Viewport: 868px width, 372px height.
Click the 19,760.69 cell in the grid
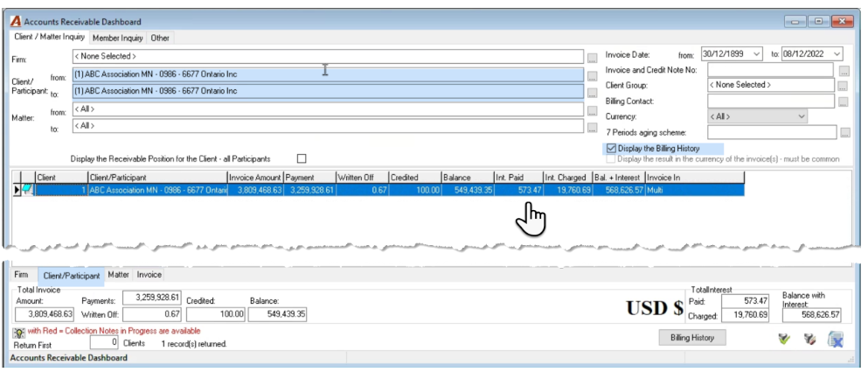pyautogui.click(x=567, y=190)
